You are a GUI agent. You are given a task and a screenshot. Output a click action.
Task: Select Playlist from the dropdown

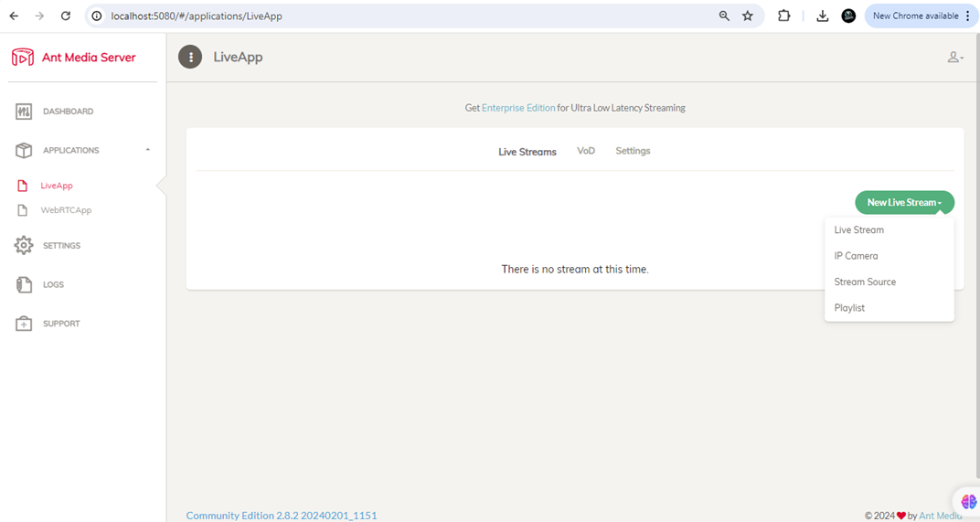(x=849, y=308)
